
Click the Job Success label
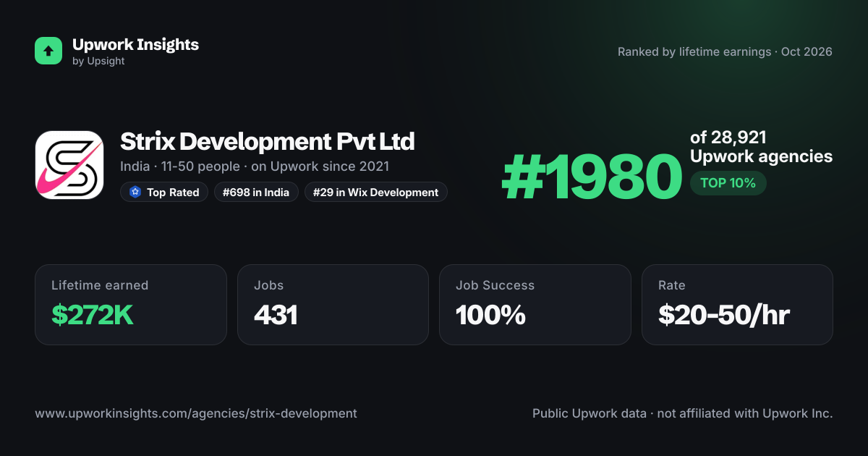pyautogui.click(x=495, y=285)
